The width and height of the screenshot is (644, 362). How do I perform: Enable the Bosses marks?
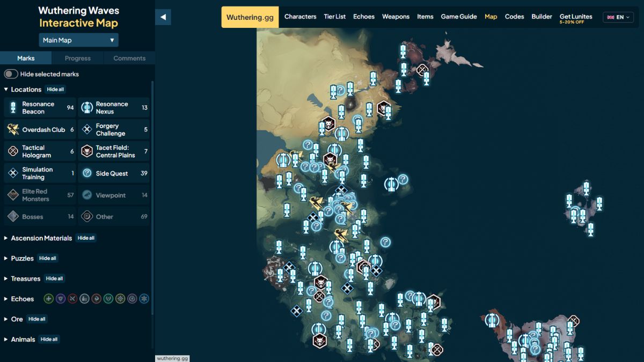[x=40, y=217]
